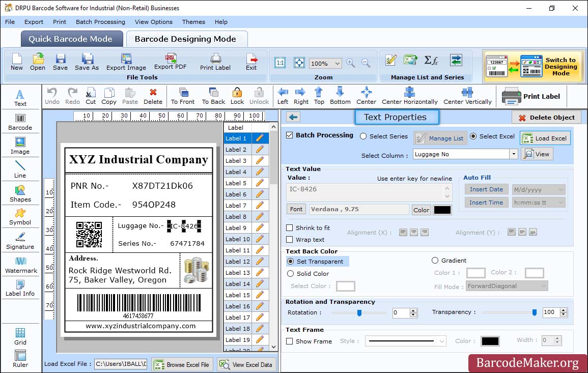Open Label Info panel
The width and height of the screenshot is (588, 373).
click(x=20, y=289)
